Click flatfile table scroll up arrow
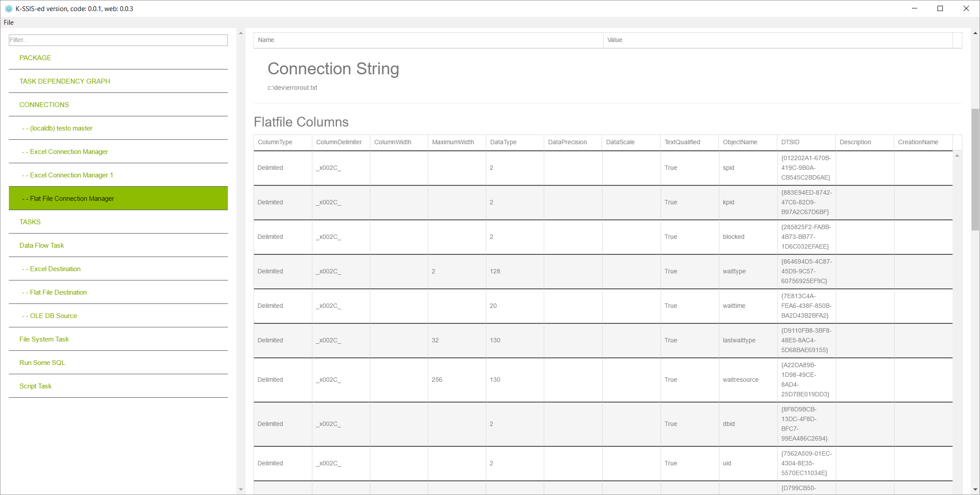Image resolution: width=980 pixels, height=495 pixels. (957, 156)
